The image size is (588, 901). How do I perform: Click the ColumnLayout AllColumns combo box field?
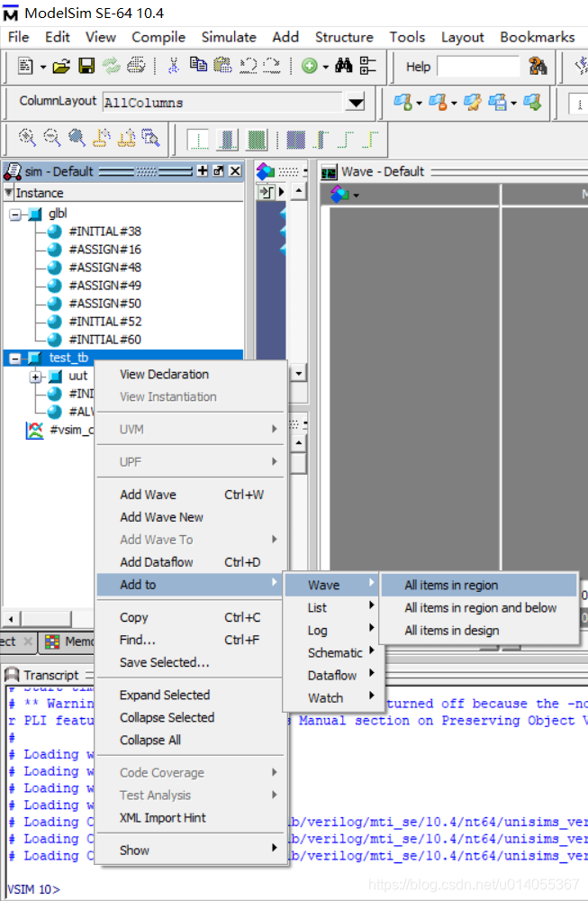[224, 103]
